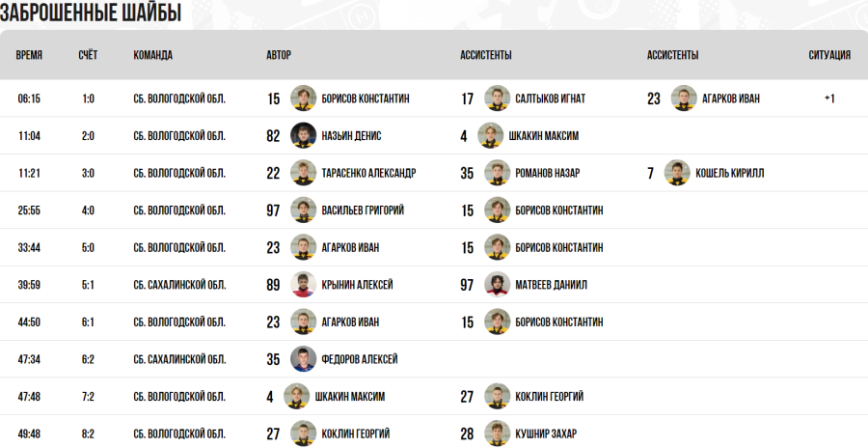The image size is (868, 448).
Task: Click Федоров Алексей player avatar
Action: pyautogui.click(x=304, y=359)
